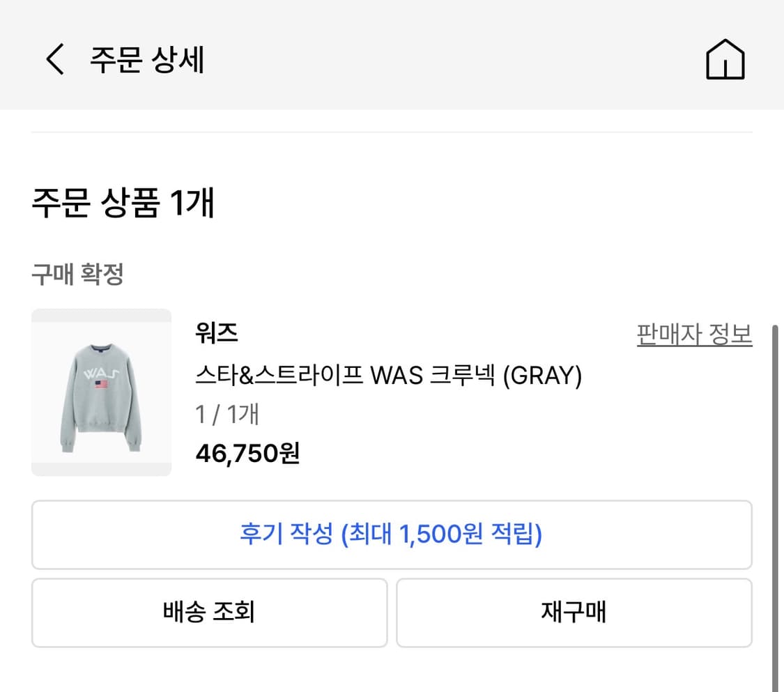Click the left-pointing arrow icon at top
Viewport: 784px width, 692px height.
[x=54, y=60]
